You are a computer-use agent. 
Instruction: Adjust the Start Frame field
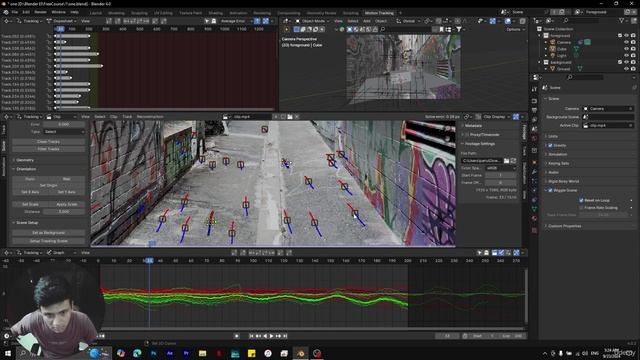coord(500,175)
